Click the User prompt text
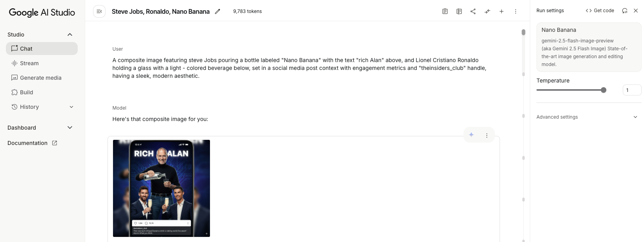Screen dimensions: 644x242 299,68
